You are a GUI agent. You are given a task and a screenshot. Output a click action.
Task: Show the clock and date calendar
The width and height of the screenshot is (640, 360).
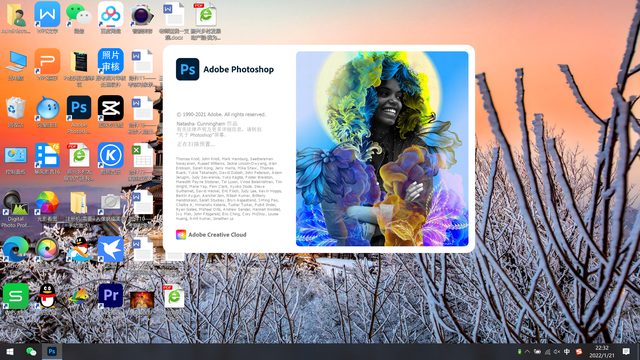click(602, 351)
